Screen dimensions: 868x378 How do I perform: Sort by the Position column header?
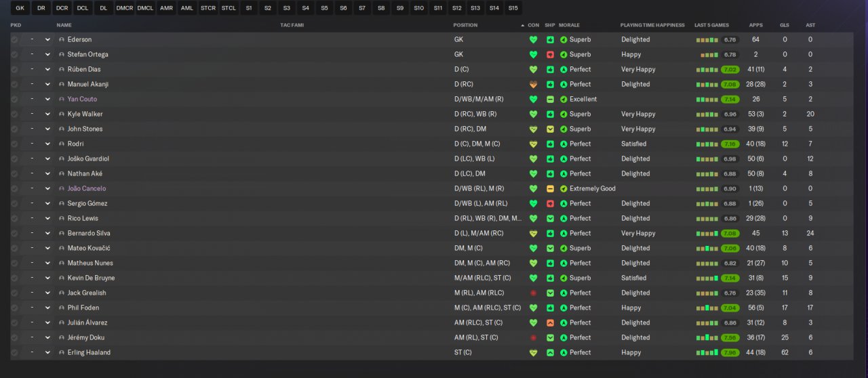465,25
